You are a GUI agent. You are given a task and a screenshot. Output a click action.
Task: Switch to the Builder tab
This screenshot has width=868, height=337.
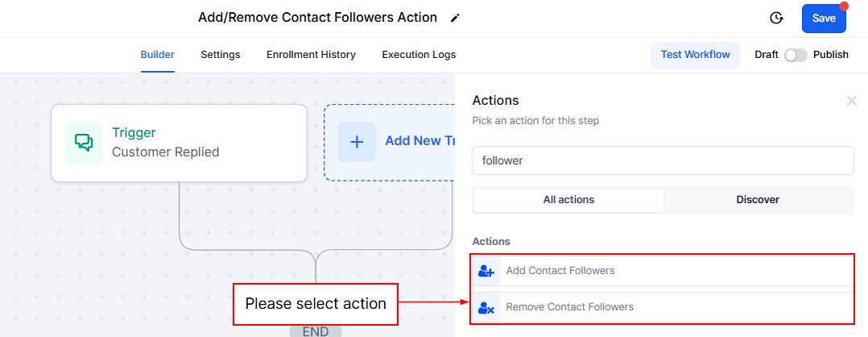click(x=158, y=55)
